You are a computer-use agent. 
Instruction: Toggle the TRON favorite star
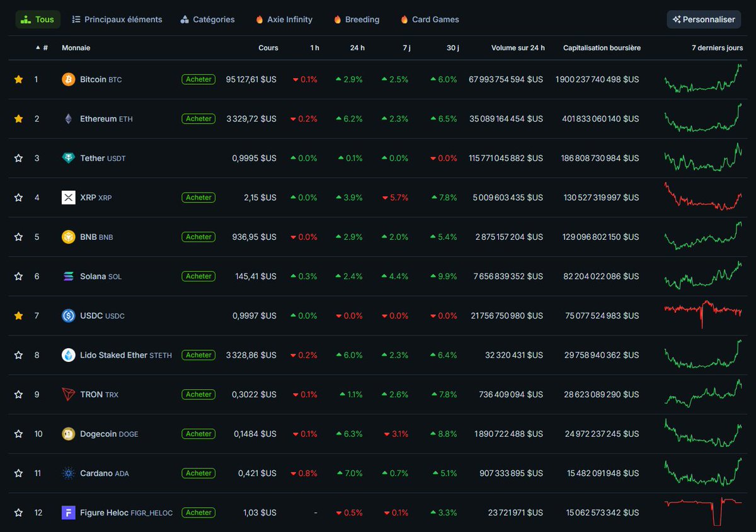18,394
